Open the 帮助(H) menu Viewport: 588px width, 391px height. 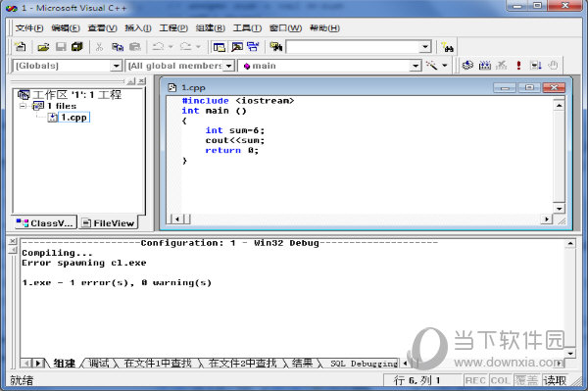click(x=324, y=28)
